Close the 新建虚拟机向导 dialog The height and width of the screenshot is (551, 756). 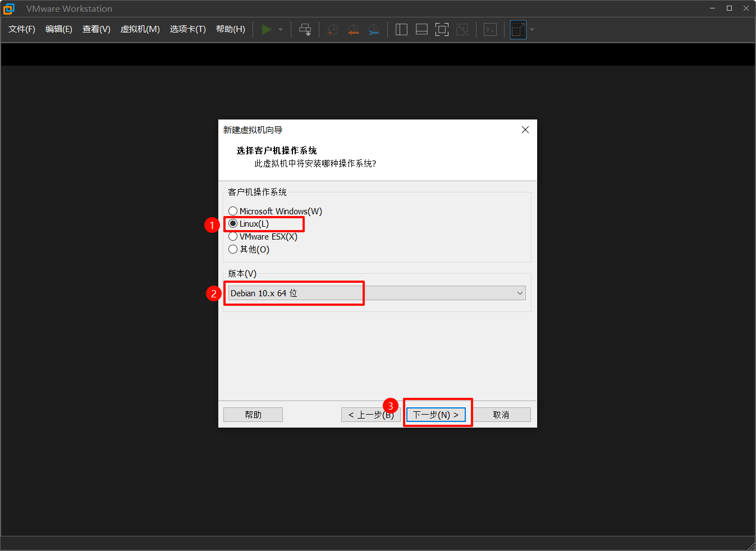tap(525, 130)
